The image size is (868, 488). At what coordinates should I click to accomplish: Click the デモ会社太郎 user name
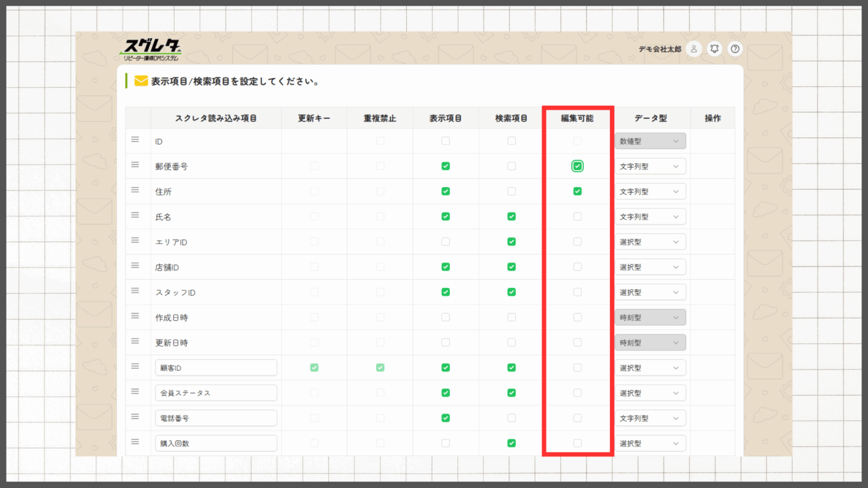(x=659, y=49)
